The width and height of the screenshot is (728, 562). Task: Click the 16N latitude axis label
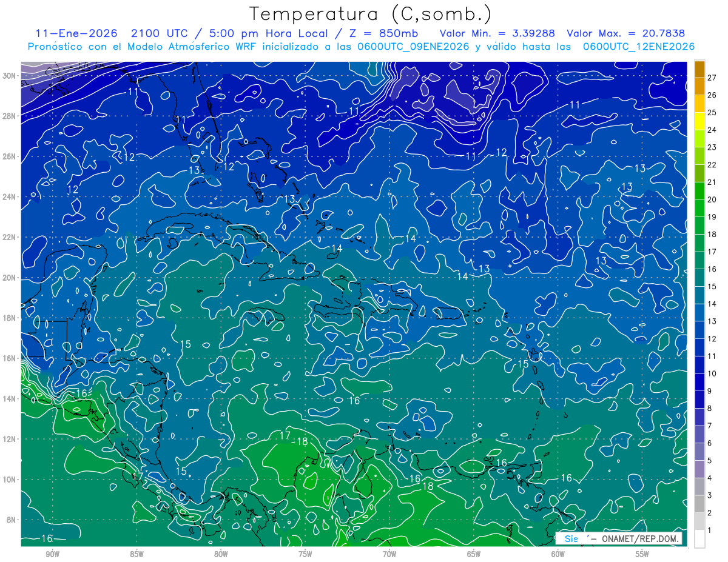(10, 358)
